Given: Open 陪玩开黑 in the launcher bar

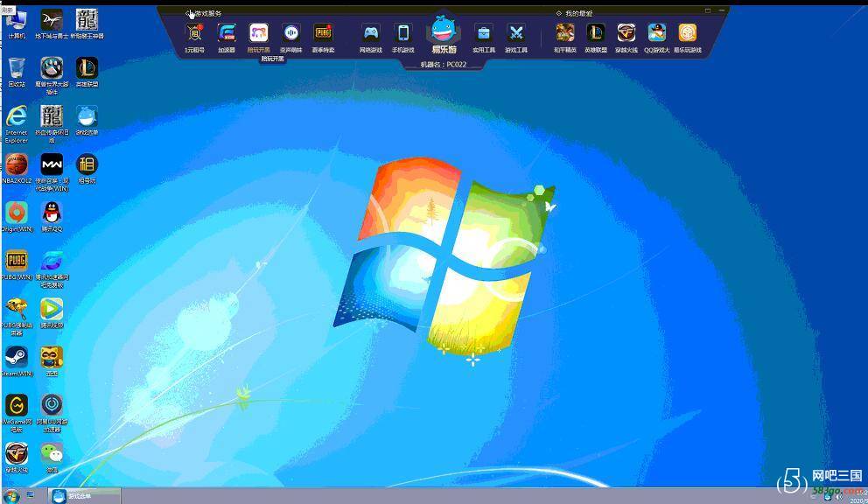Looking at the screenshot, I should click(258, 33).
